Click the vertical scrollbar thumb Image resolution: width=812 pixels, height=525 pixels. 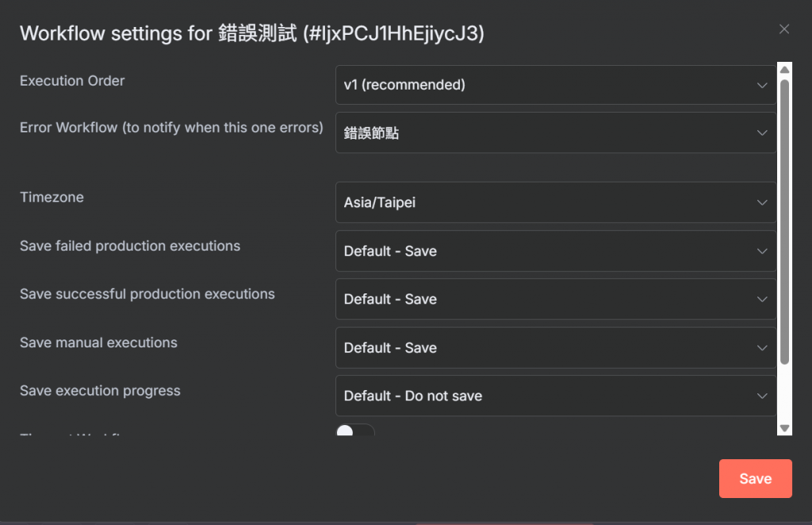point(785,222)
